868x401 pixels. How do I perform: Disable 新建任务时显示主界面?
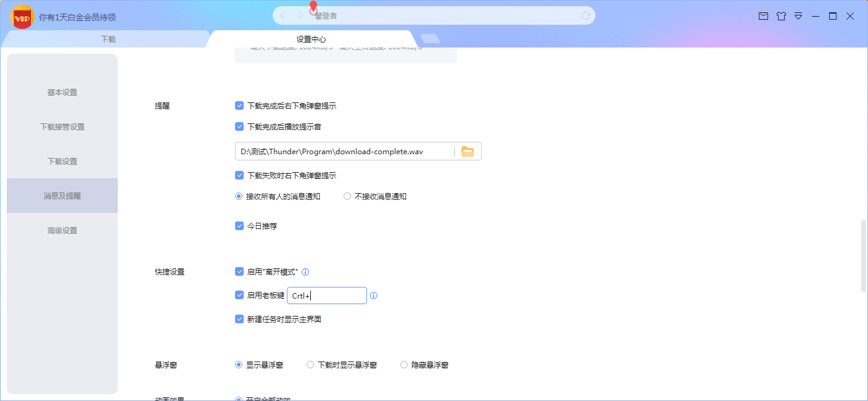(x=239, y=319)
